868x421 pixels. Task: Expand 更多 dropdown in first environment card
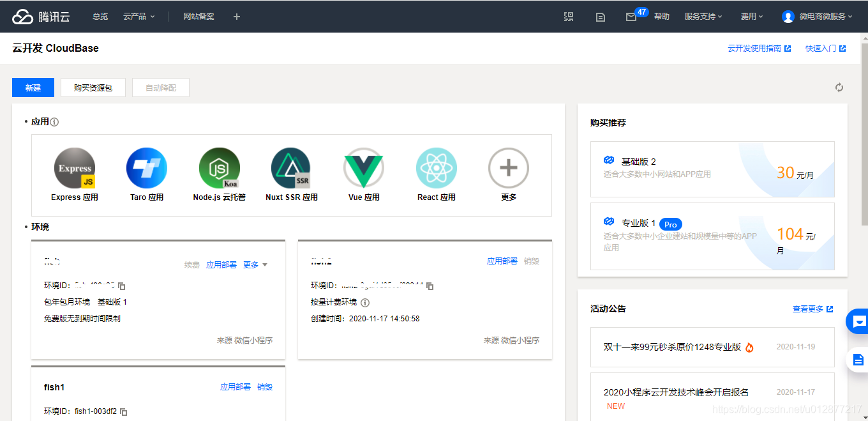[x=255, y=264]
